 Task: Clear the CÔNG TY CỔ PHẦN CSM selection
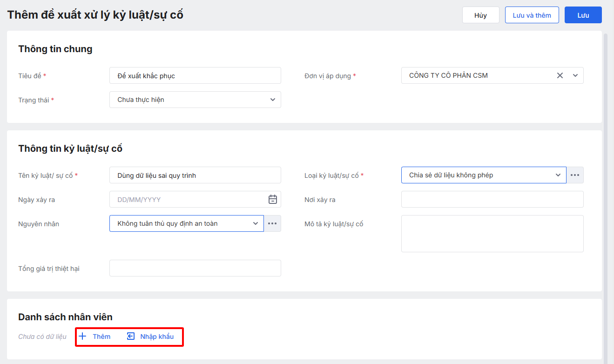pos(560,75)
